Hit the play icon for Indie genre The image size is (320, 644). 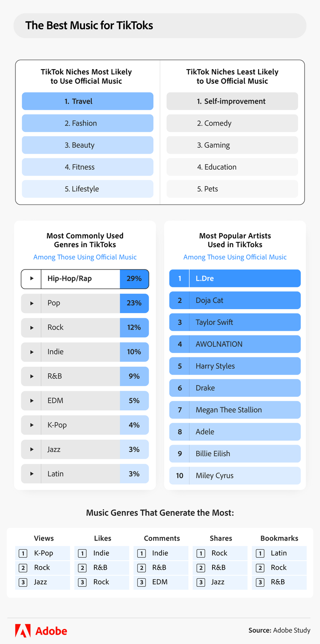click(x=32, y=352)
